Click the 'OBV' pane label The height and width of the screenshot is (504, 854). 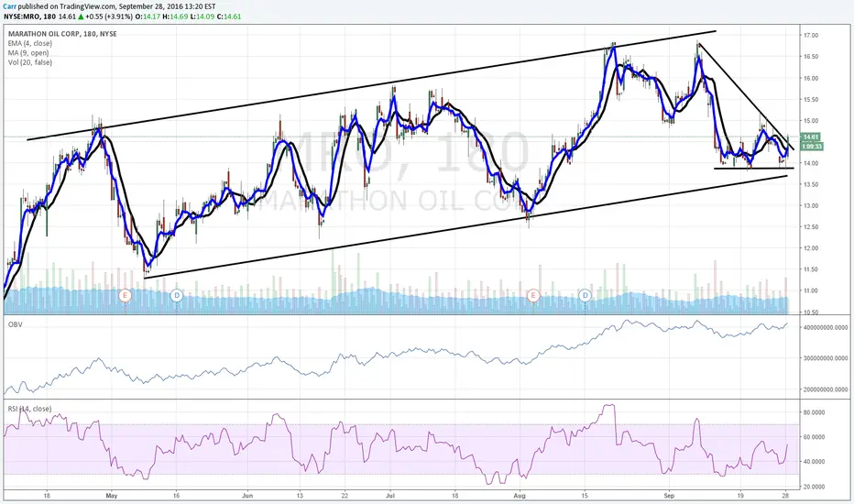coord(15,324)
